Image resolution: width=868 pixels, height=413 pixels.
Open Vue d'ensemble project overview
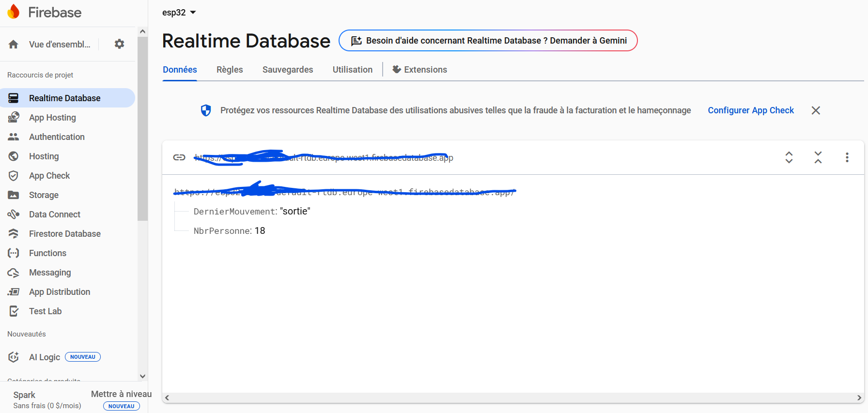[60, 45]
